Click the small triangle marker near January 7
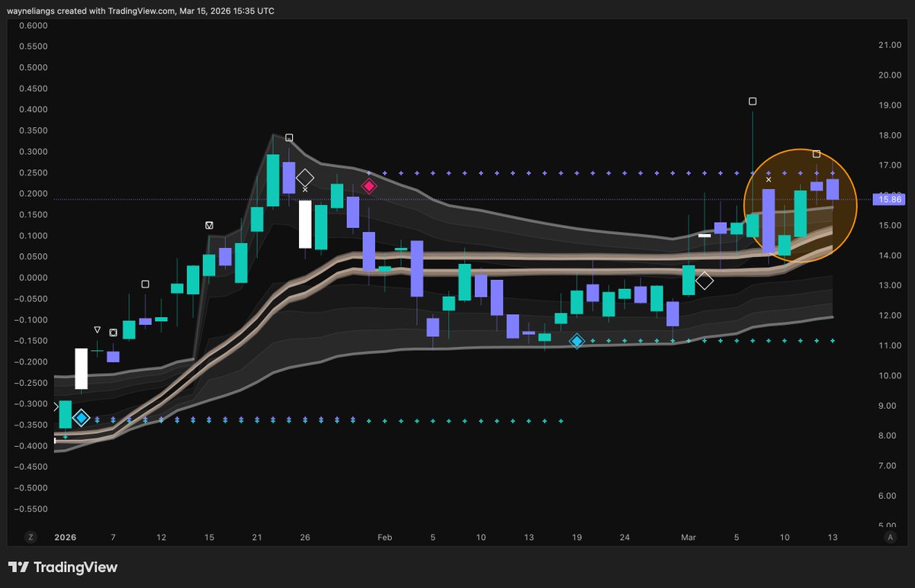The width and height of the screenshot is (915, 588). tap(98, 329)
